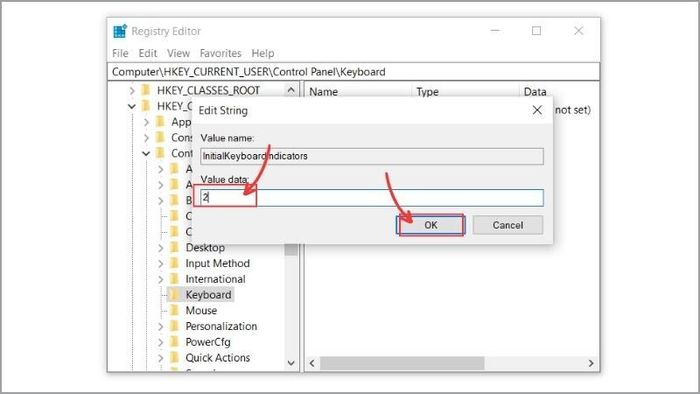Click the HKEY_CLASSES_ROOT folder icon

coord(146,91)
